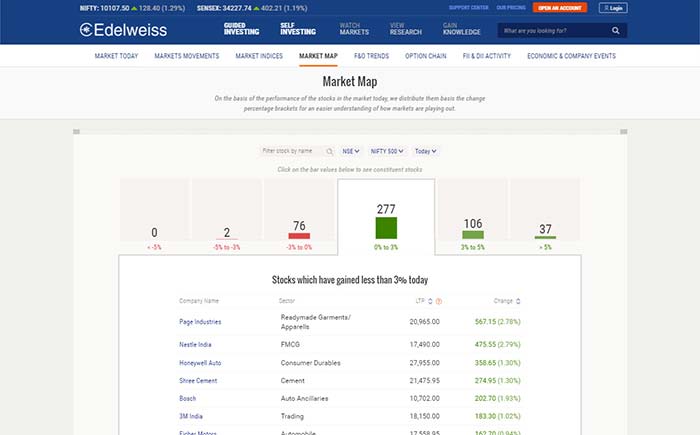The height and width of the screenshot is (435, 700).
Task: Select the 277 stocks 0% to 3% bar
Action: 386,217
